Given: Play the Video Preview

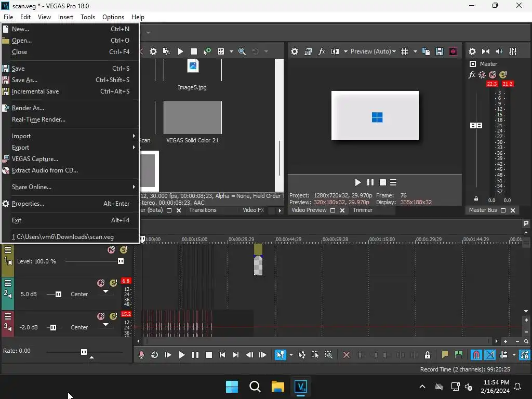Looking at the screenshot, I should (357, 182).
